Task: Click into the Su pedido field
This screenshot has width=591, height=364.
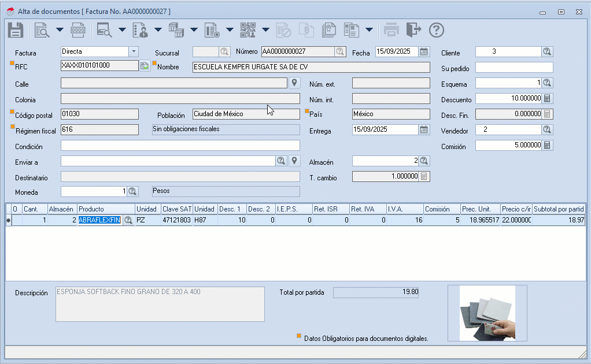Action: 514,67
